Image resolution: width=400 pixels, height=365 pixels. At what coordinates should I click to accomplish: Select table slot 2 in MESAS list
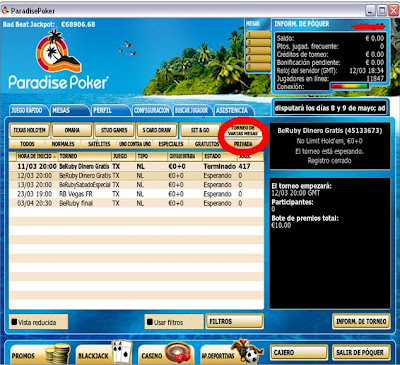click(258, 43)
